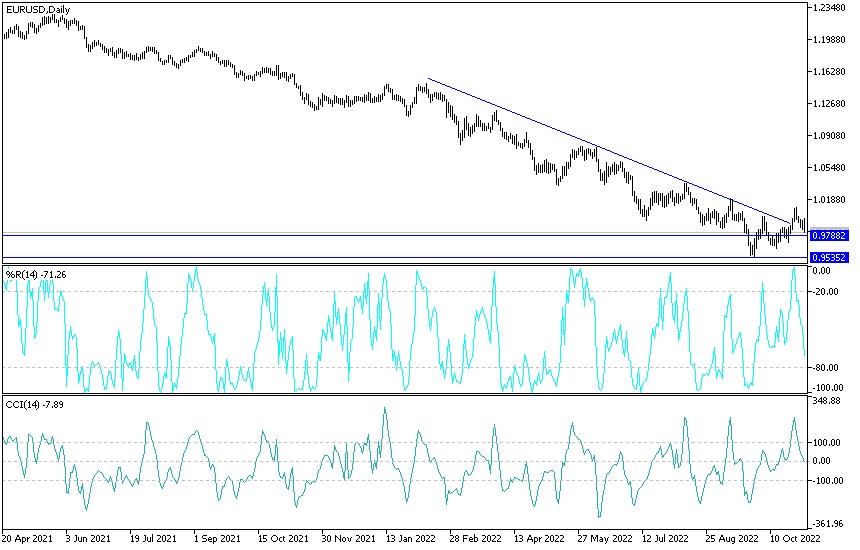Click the 1.23480 price axis value
Screen dimensions: 860x550
coord(830,8)
